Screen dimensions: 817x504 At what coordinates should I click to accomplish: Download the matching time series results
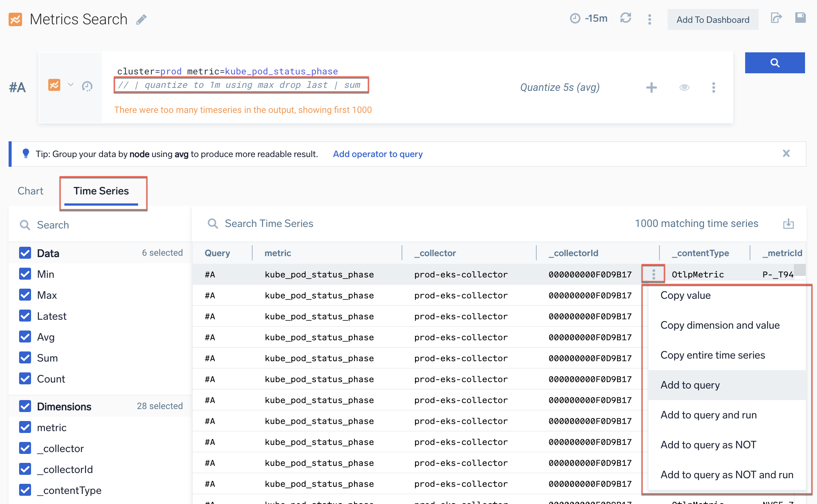[x=789, y=223]
